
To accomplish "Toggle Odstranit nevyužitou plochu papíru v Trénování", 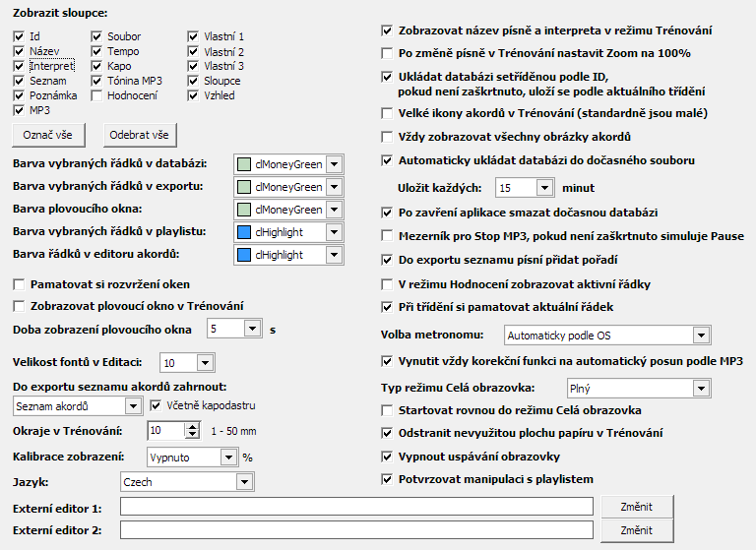I will [x=387, y=433].
